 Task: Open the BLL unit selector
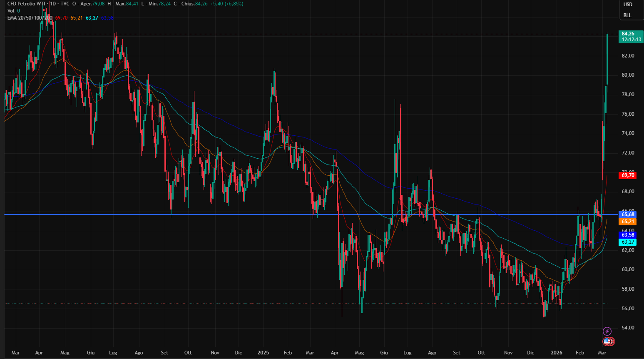tap(627, 15)
